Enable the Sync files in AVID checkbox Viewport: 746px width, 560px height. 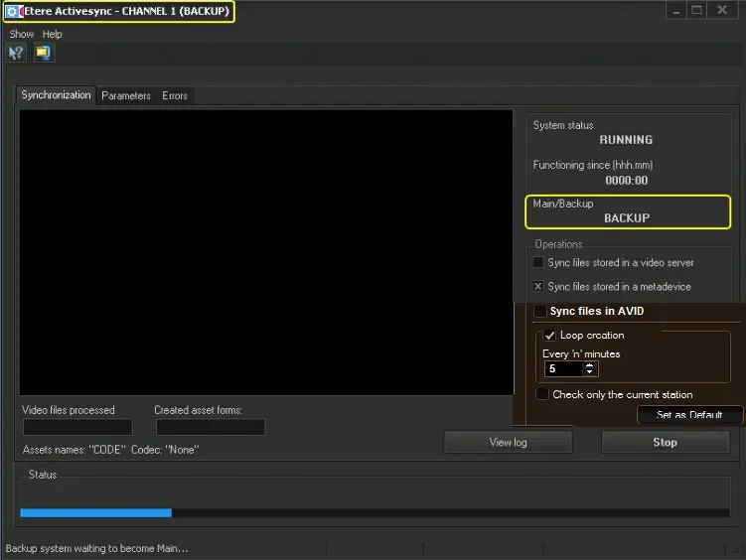540,312
